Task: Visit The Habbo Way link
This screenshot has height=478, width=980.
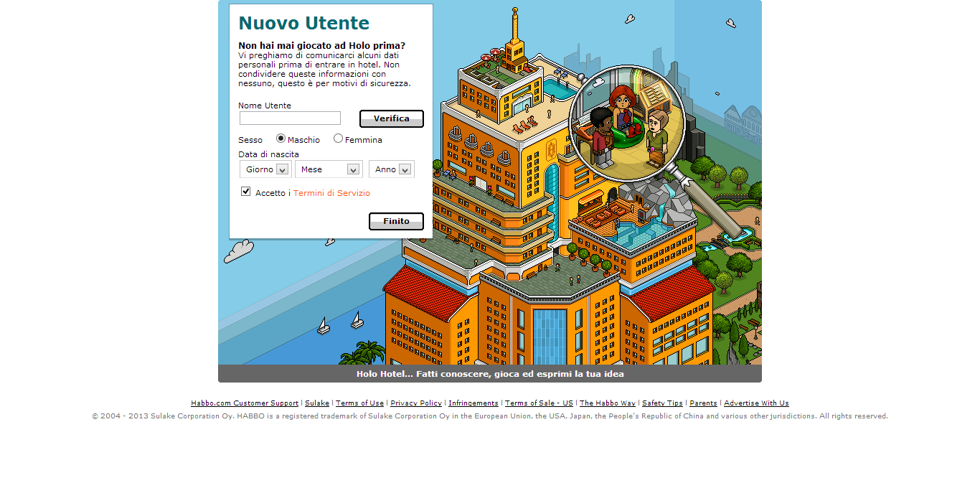Action: (608, 403)
